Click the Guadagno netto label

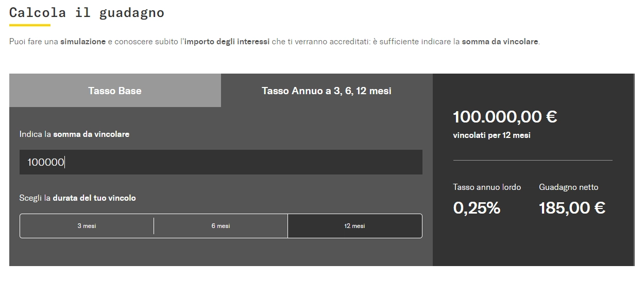pos(568,187)
